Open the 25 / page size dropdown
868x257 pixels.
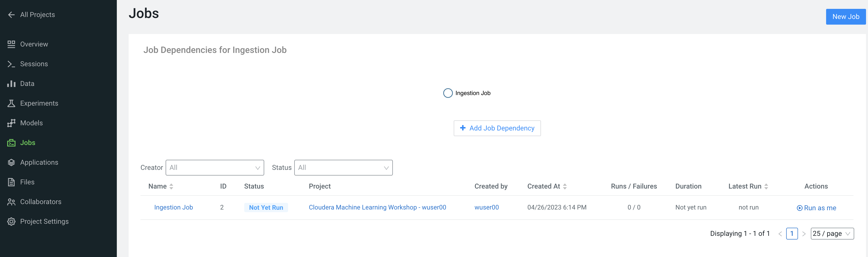click(x=832, y=233)
